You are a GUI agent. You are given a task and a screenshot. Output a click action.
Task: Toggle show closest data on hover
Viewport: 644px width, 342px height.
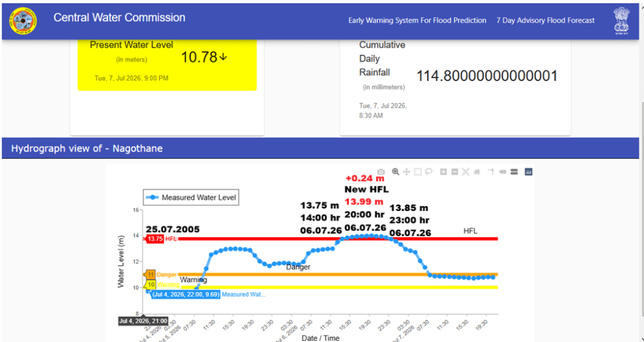[502, 172]
